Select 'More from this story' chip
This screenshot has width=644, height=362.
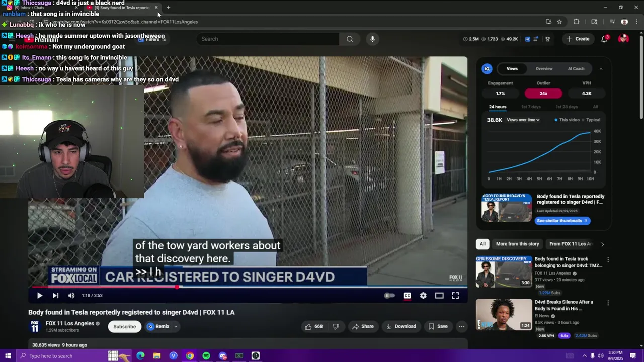point(517,244)
